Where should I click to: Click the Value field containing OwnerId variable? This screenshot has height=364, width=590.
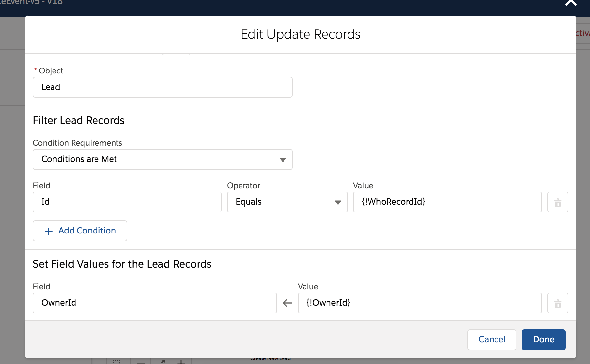(x=420, y=303)
